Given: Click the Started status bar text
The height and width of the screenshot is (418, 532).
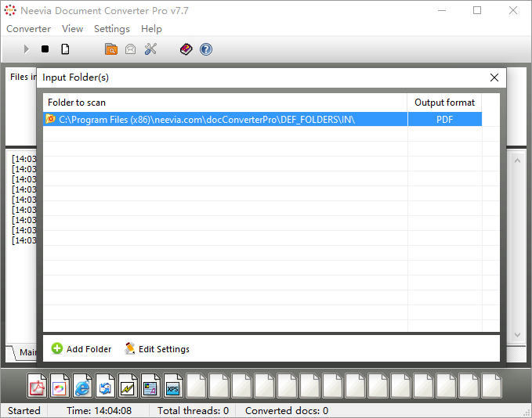Looking at the screenshot, I should click(x=24, y=411).
